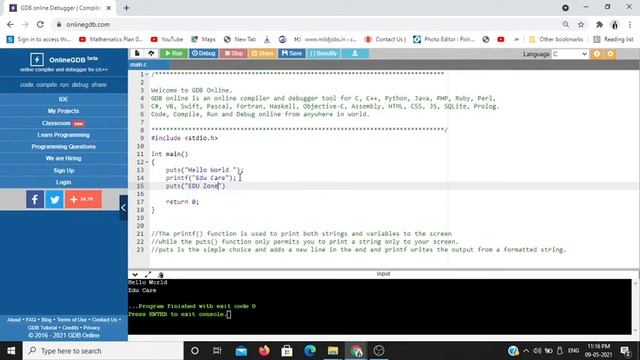Open the About link in the footer
Image resolution: width=640 pixels, height=360 pixels.
point(14,320)
